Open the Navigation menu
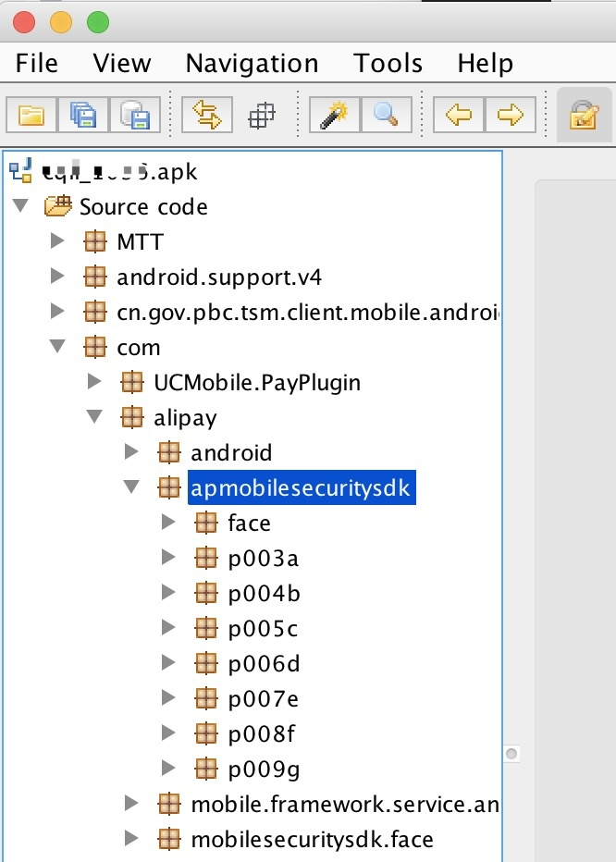 [x=253, y=63]
